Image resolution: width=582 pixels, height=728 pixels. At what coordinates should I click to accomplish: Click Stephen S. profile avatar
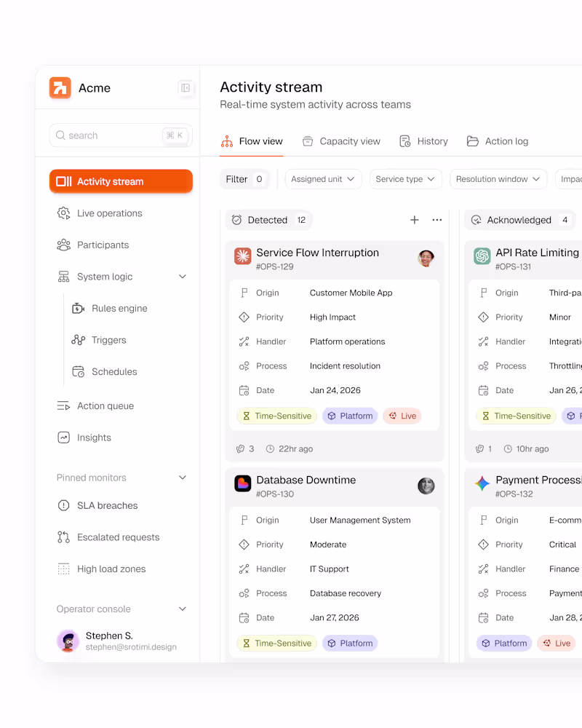(68, 641)
